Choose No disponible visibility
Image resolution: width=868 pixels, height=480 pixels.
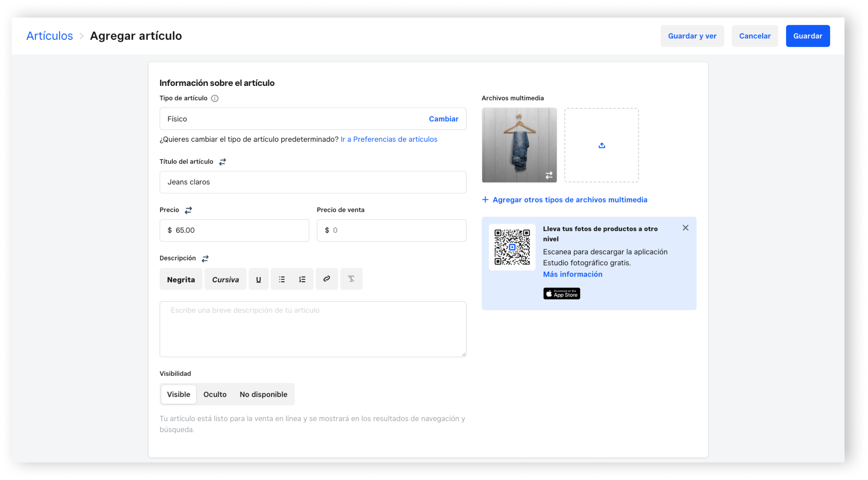click(x=264, y=394)
